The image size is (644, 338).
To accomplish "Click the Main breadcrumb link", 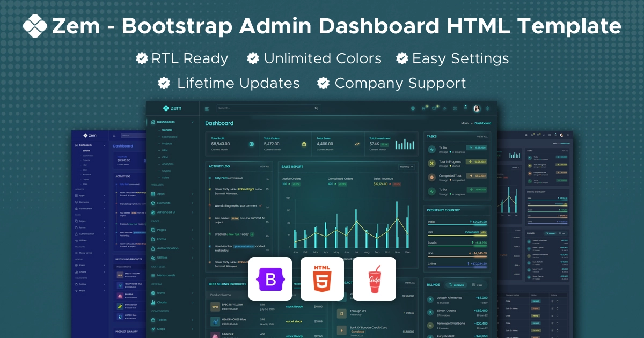I will coord(465,123).
